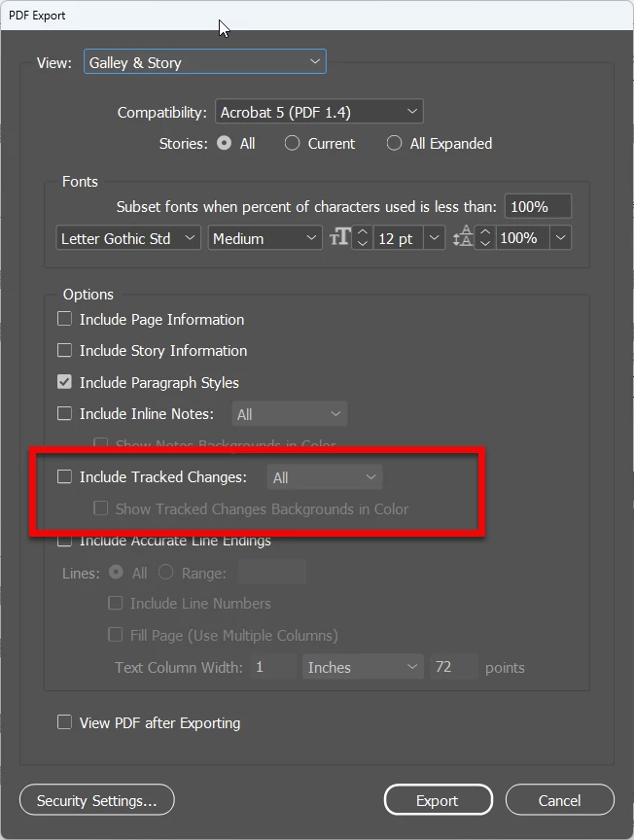Decrease line spacing with down arrow
Screen dimensions: 634x840
[485, 243]
